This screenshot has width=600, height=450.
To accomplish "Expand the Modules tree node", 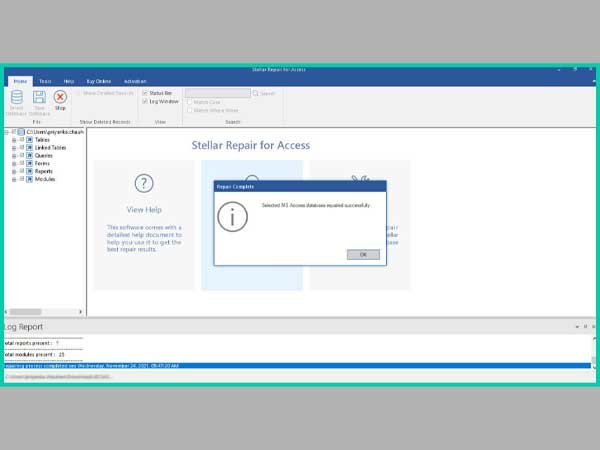I will (14, 179).
